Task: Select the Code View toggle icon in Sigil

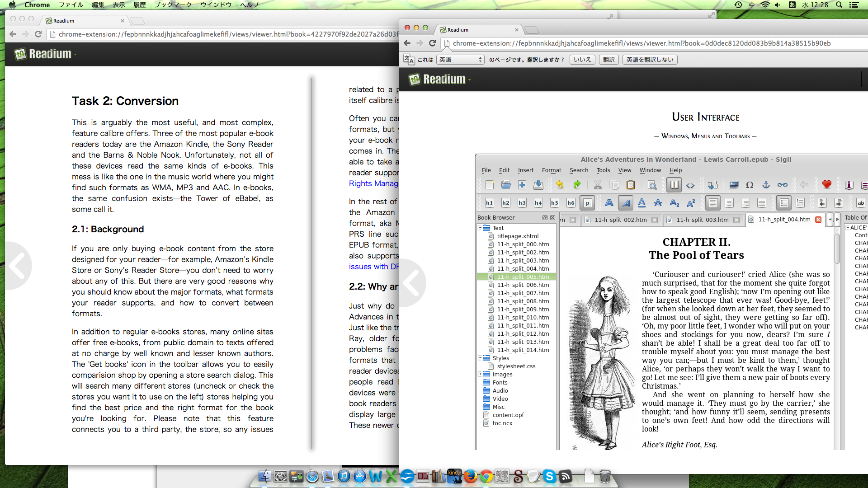Action: click(x=690, y=185)
